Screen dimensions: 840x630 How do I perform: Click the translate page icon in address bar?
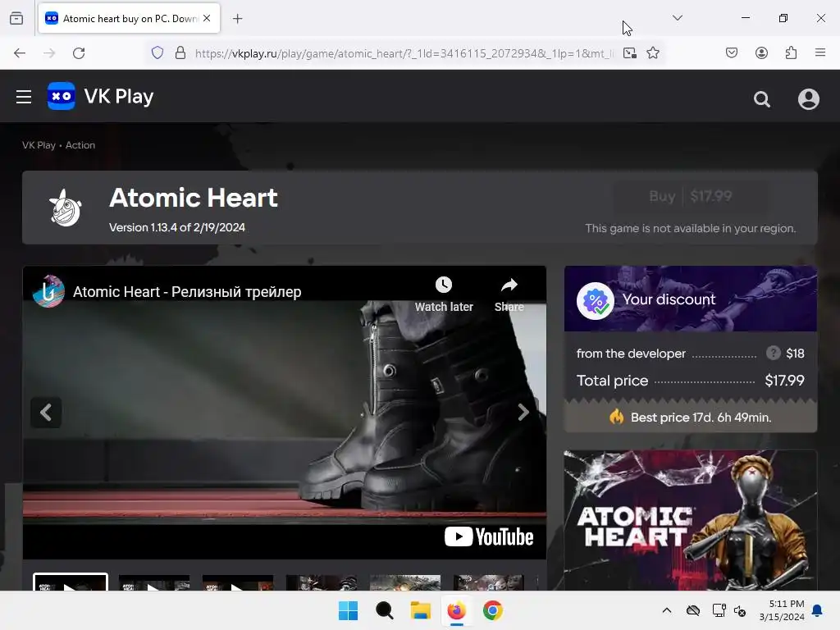[630, 53]
